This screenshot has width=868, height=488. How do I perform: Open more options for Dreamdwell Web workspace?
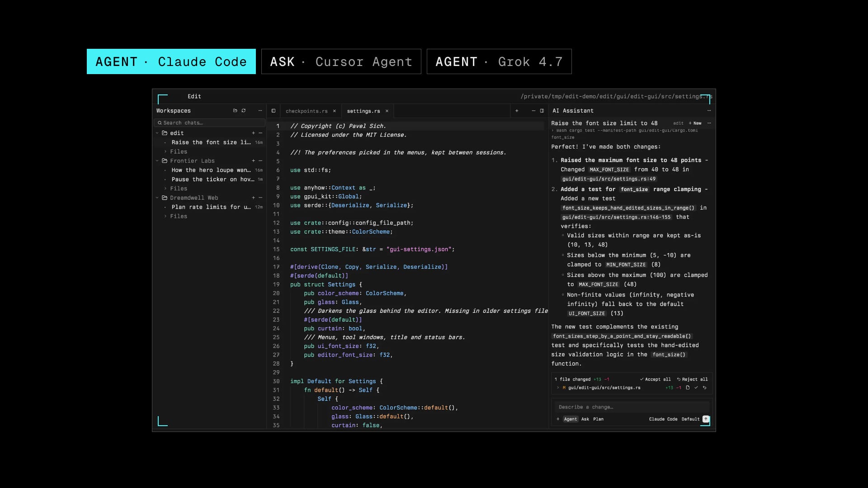(260, 198)
